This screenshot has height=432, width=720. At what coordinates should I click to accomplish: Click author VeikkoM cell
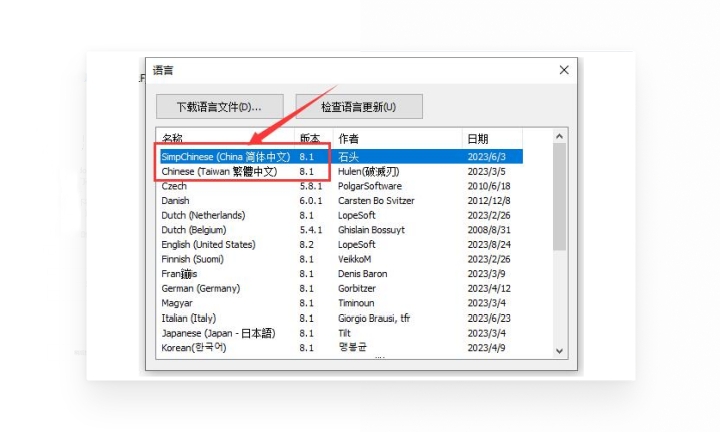354,259
